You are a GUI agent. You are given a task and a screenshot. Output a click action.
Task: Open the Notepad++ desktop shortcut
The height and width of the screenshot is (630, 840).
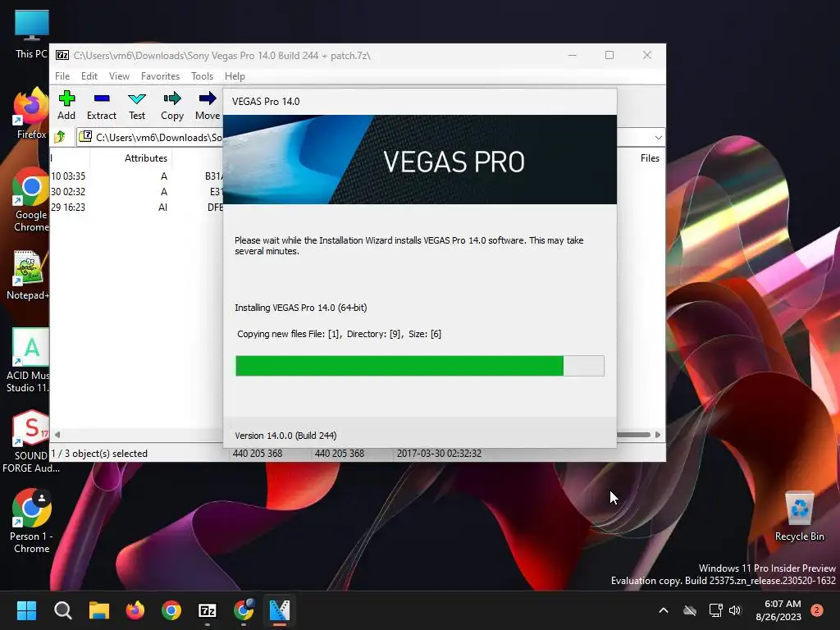(28, 276)
